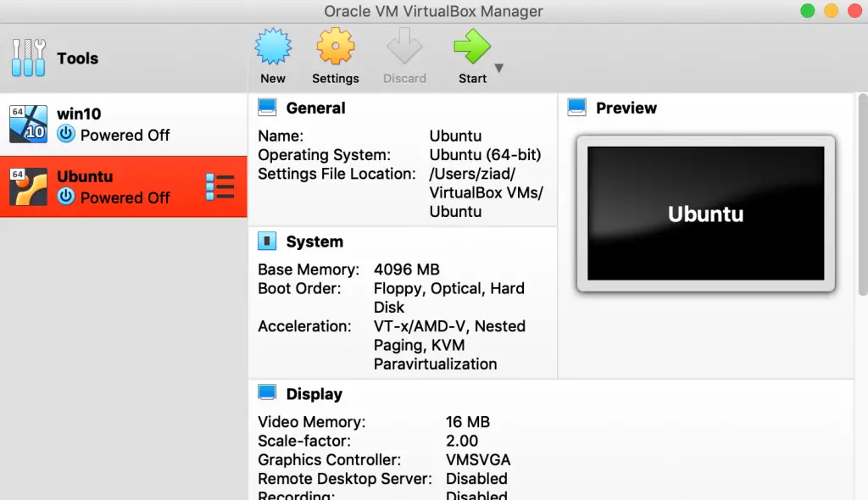Click win10 Powered Off status text

125,135
